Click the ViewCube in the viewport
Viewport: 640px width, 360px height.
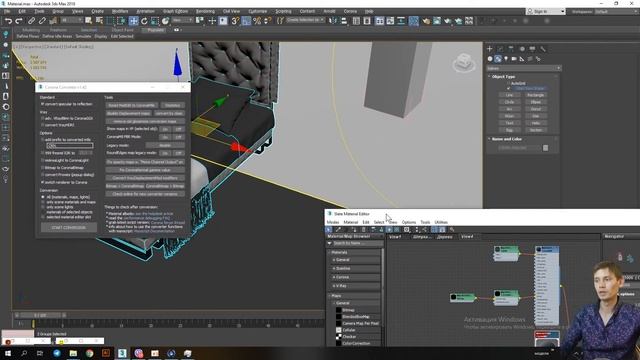(x=464, y=63)
